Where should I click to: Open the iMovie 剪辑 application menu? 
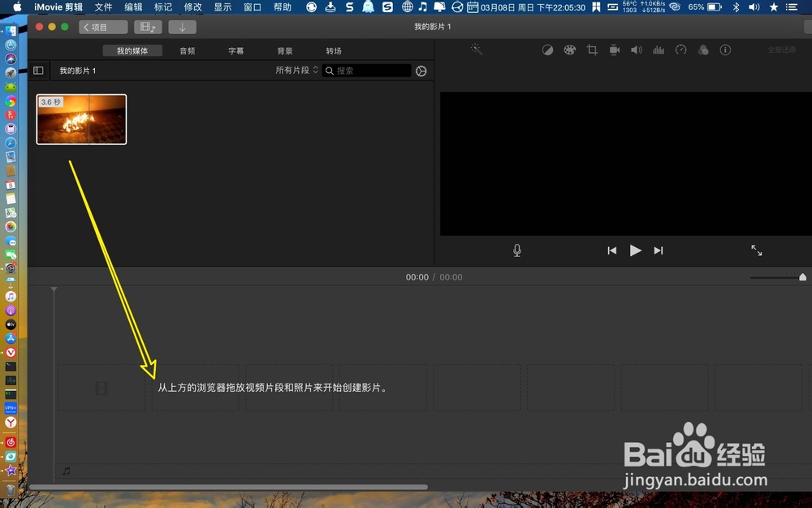pyautogui.click(x=58, y=7)
